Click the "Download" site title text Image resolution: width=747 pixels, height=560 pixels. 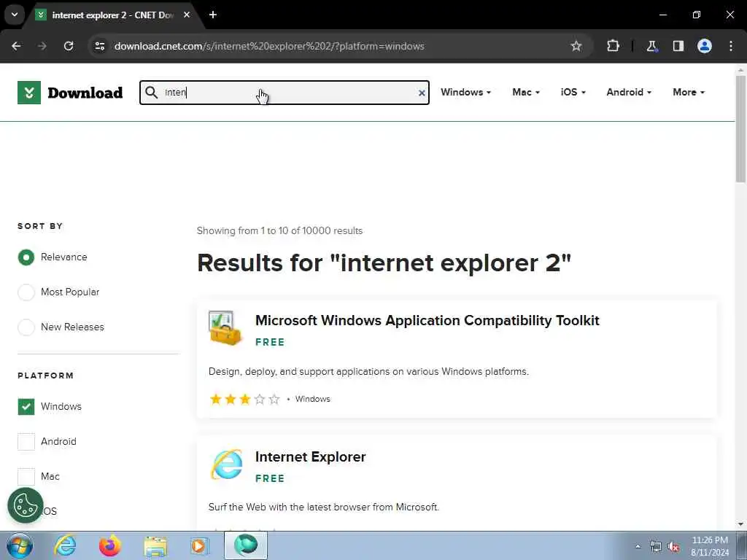pyautogui.click(x=85, y=93)
